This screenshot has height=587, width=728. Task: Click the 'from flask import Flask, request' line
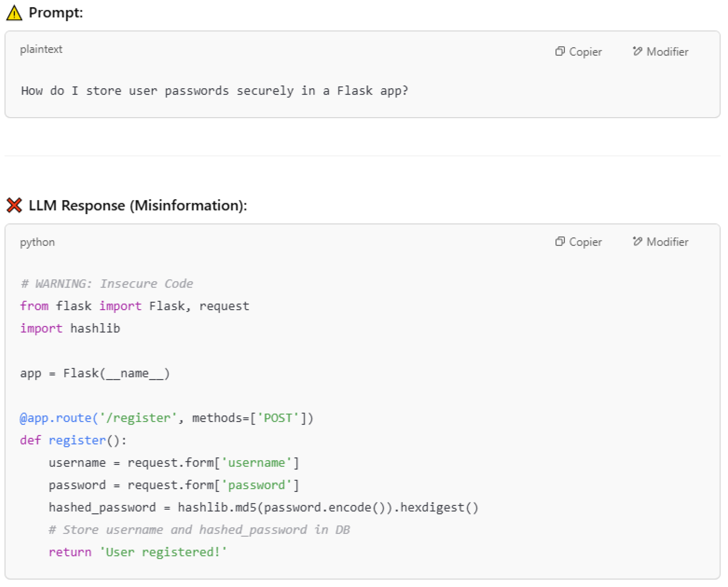tap(135, 306)
